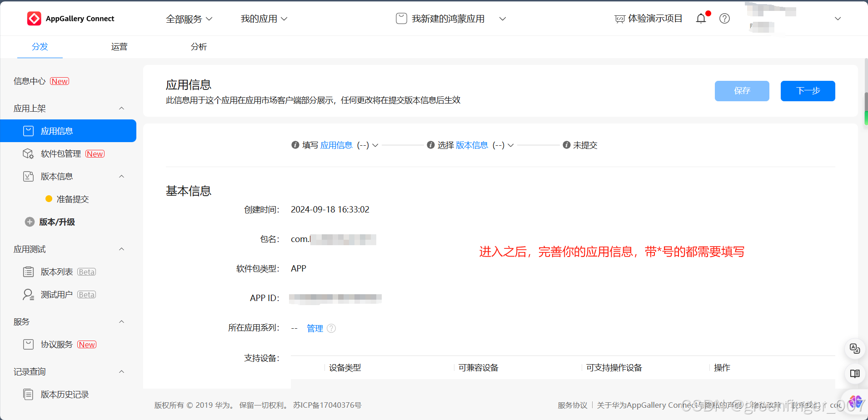Open the 我的应用 dropdown

click(264, 19)
